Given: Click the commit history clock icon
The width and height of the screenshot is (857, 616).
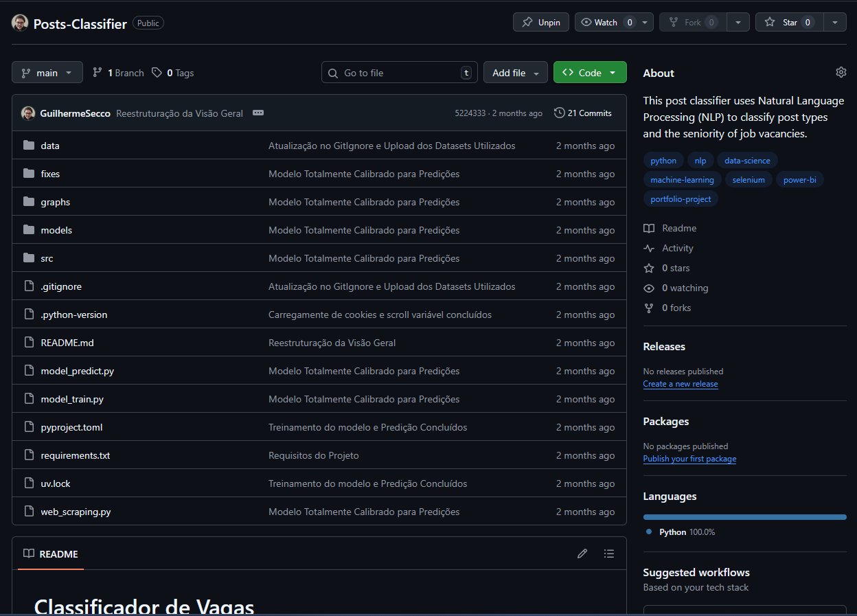Looking at the screenshot, I should [x=560, y=113].
